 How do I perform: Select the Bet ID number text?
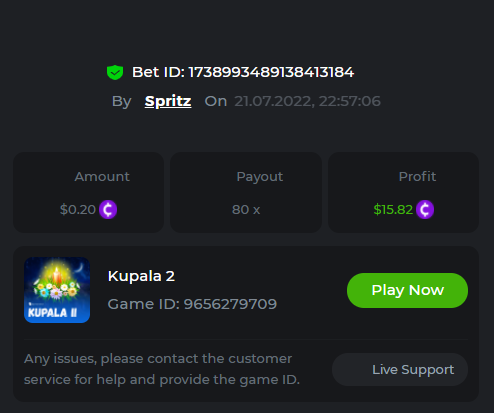point(271,72)
